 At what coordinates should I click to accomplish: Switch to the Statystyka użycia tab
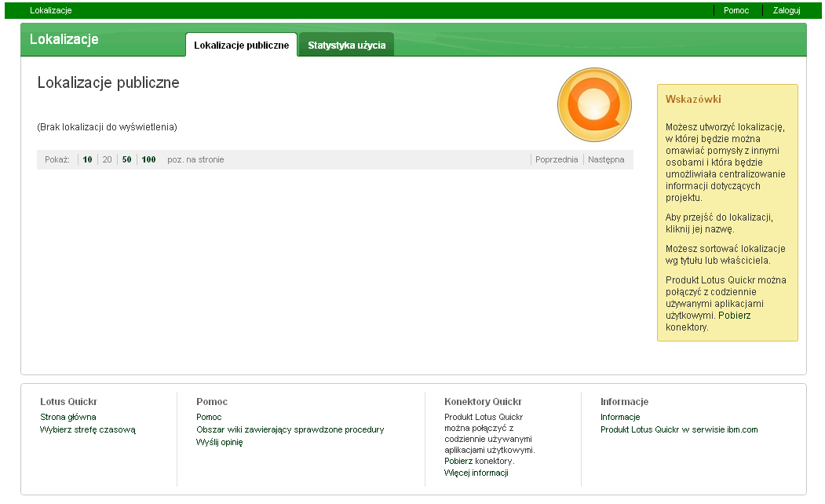coord(346,46)
